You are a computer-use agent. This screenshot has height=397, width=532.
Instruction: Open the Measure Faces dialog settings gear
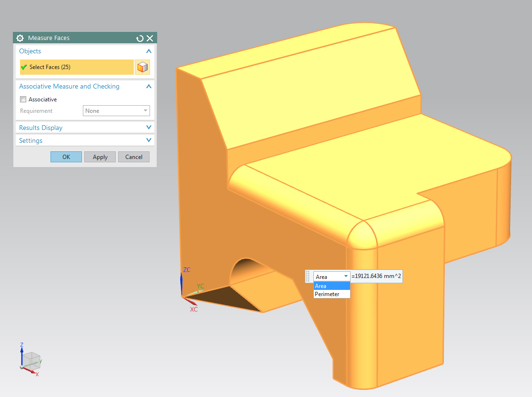point(20,38)
